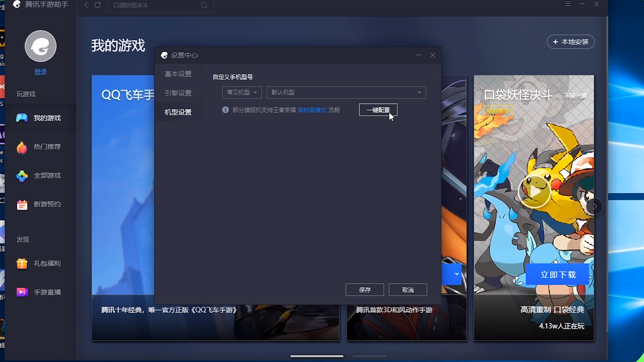
Task: Expand the 常见机型 dropdown
Action: pos(242,92)
